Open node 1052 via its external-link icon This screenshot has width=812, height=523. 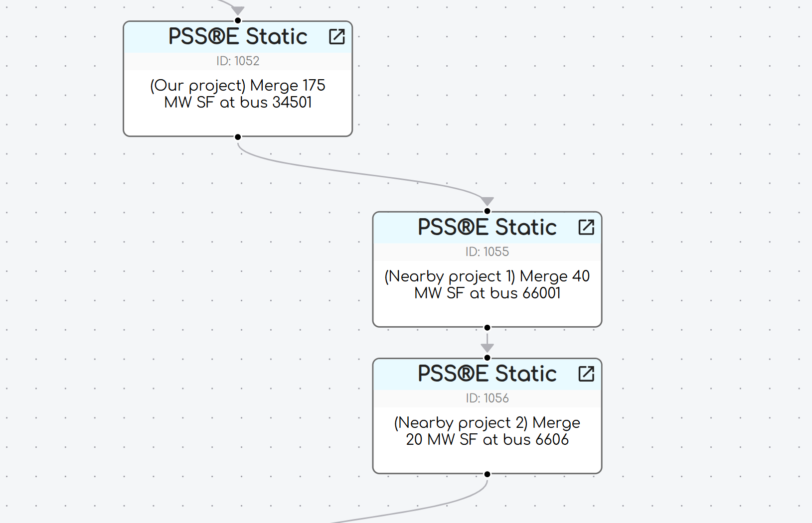point(337,36)
